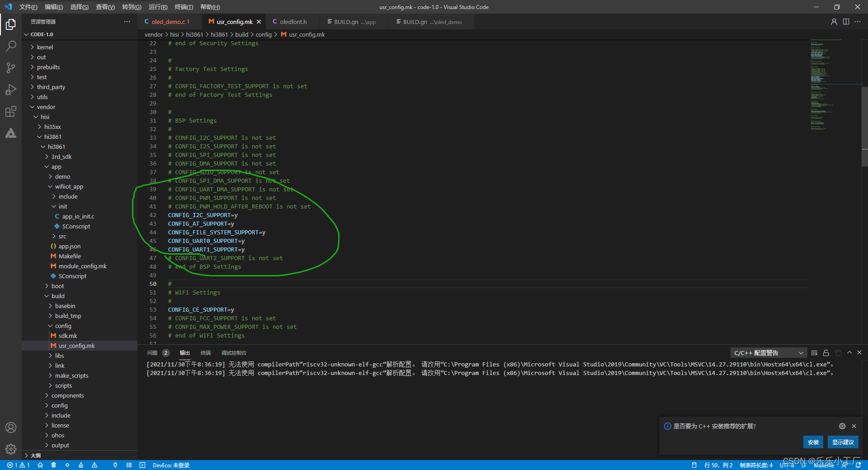Click the 安装 install button
Screen dimensions: 868x470
pyautogui.click(x=813, y=442)
